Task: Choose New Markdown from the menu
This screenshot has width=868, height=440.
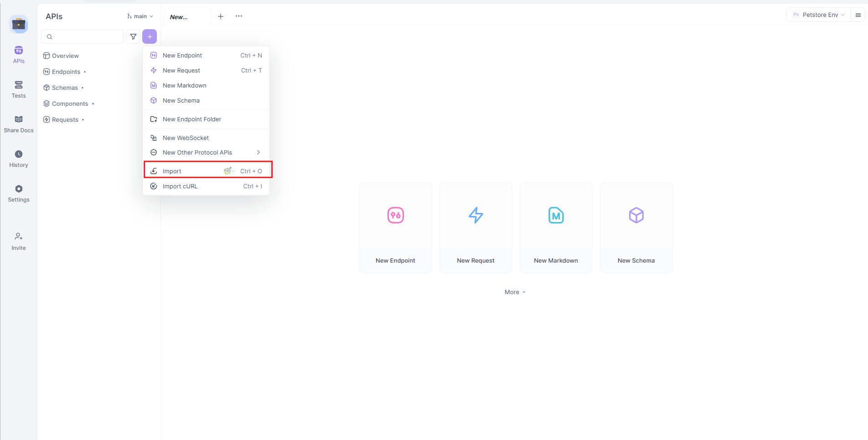Action: [x=206, y=85]
